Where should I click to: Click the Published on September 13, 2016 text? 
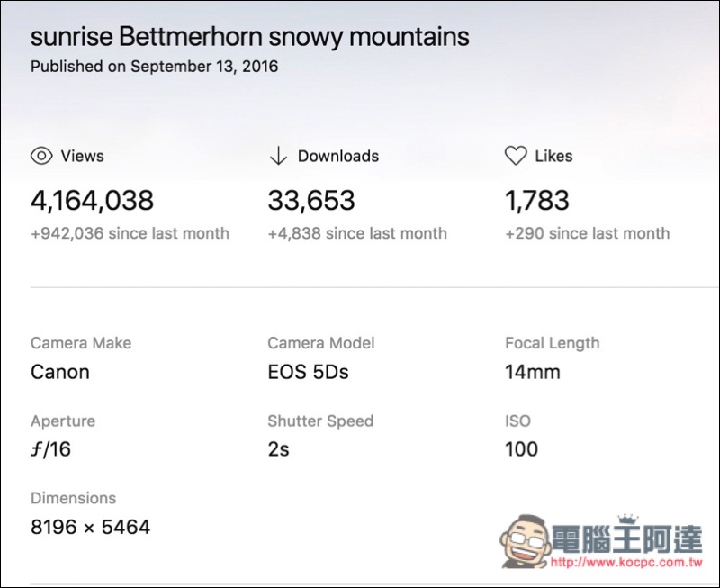pos(154,67)
